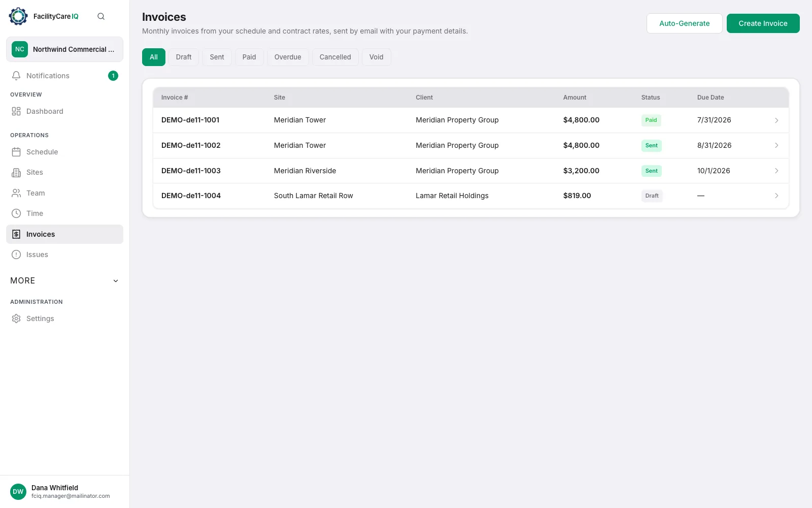Select the All filter tab

point(154,57)
